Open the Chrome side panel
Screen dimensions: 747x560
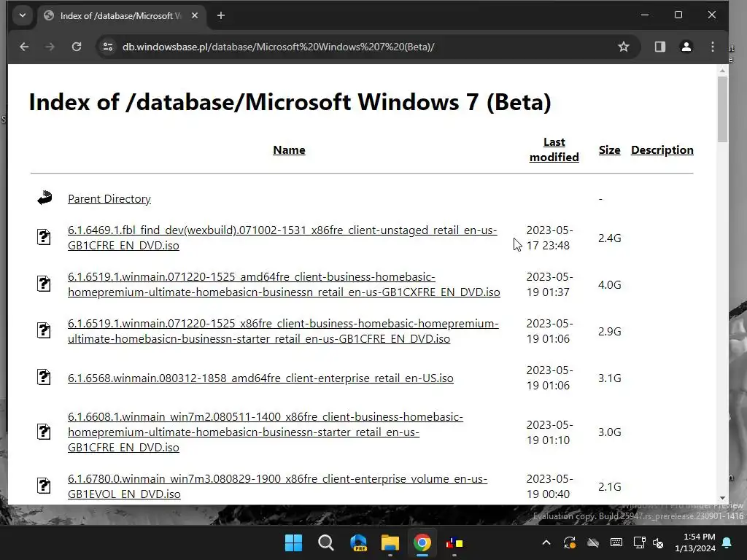(659, 47)
